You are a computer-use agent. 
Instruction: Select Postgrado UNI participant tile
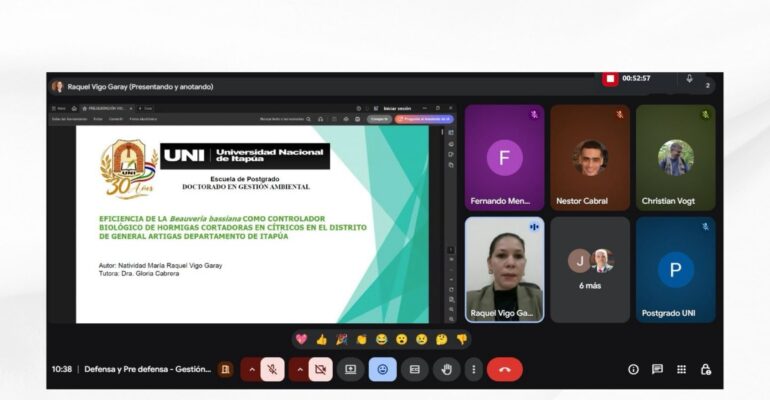click(675, 270)
